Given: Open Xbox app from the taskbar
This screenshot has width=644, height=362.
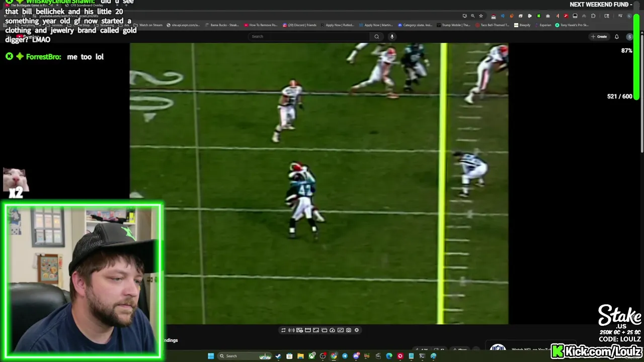Looking at the screenshot, I should [x=312, y=356].
